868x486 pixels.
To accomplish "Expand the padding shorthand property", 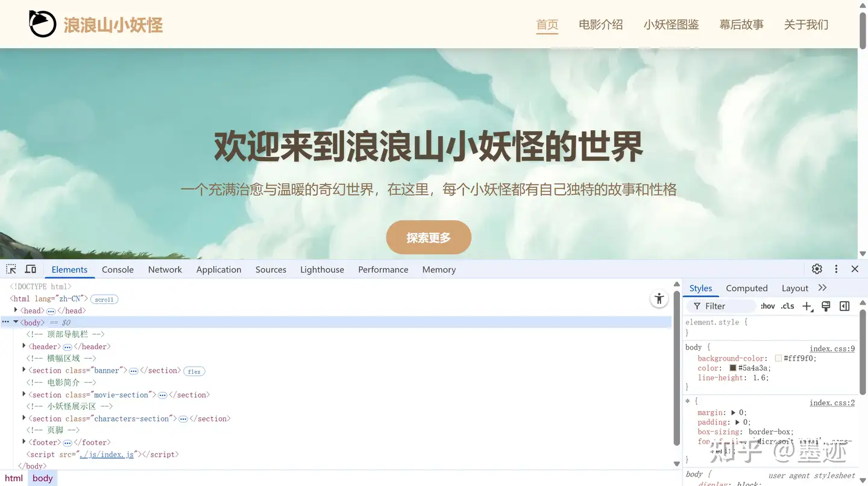I will click(737, 422).
